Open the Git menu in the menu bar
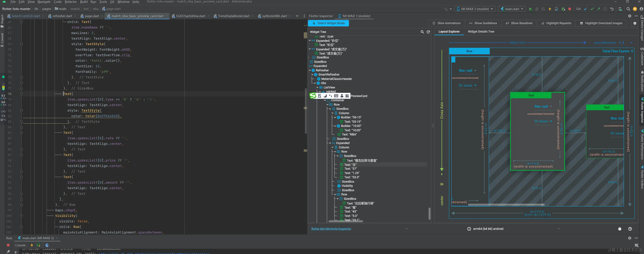644x254 pixels. pos(112,2)
